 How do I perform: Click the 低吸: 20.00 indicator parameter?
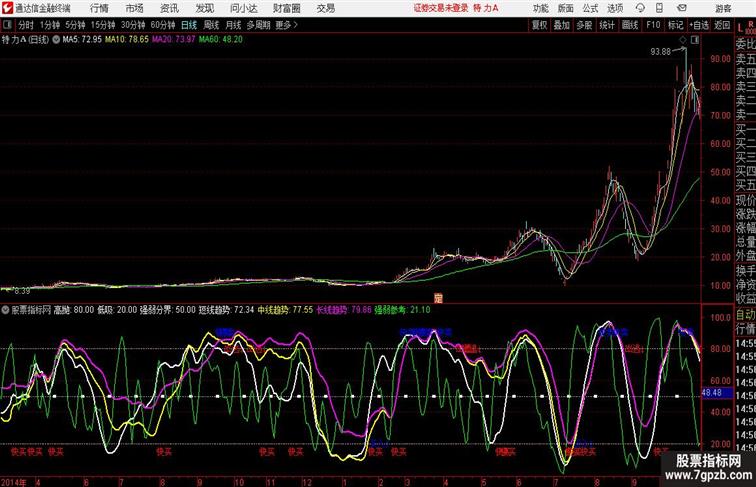[117, 310]
